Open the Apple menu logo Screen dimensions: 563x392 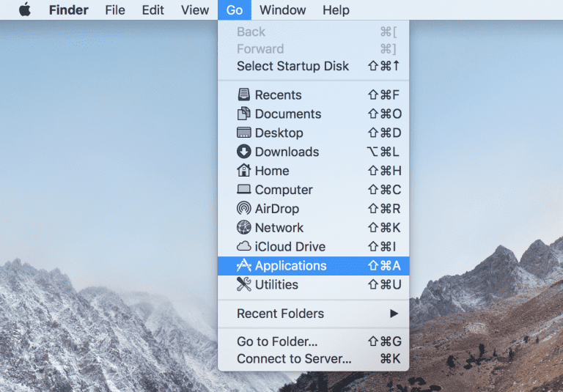click(25, 10)
